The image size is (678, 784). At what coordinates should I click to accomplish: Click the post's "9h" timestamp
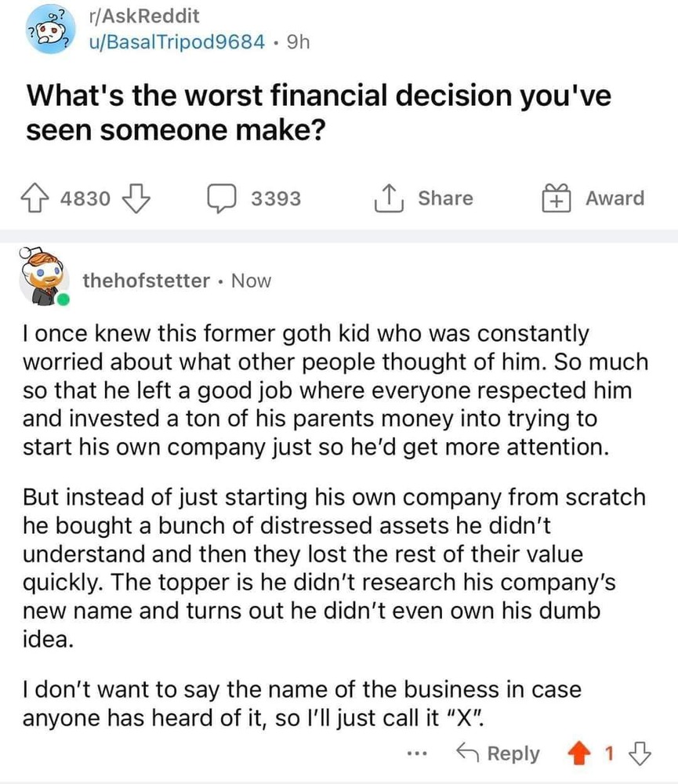[299, 40]
